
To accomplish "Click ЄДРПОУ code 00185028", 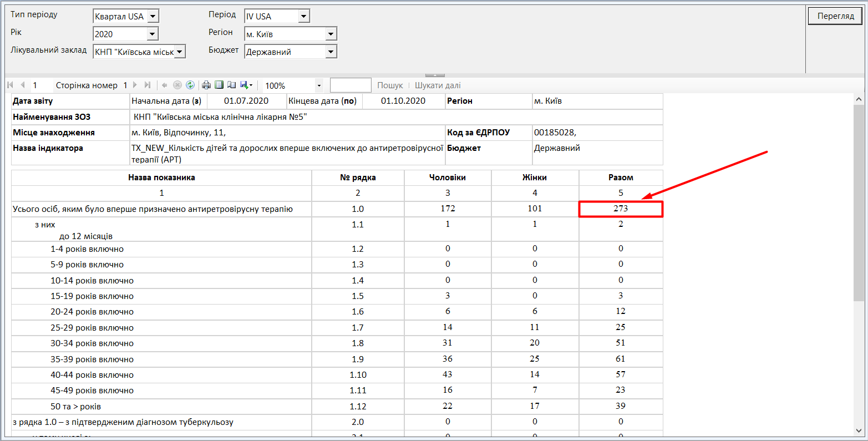I will tap(555, 133).
